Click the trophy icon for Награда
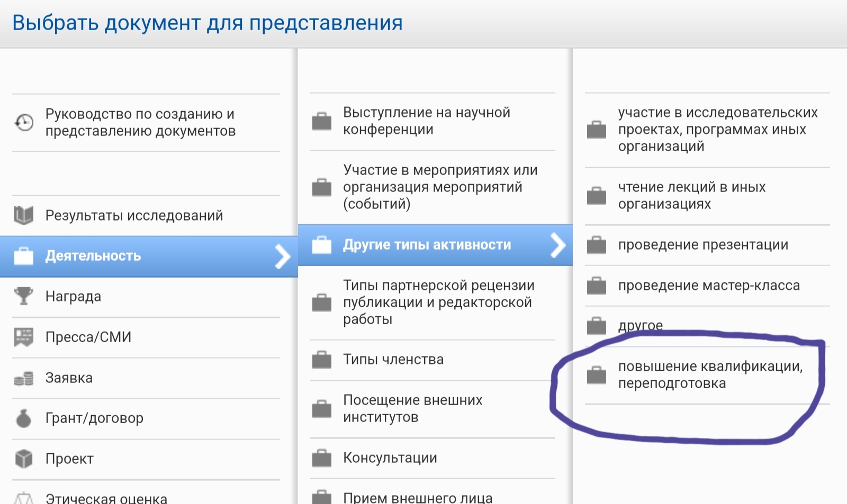This screenshot has height=504, width=847. tap(24, 296)
